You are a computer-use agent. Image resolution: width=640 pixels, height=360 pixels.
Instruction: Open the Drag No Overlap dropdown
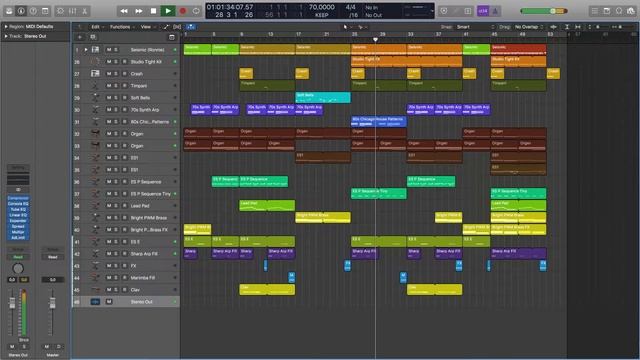click(x=529, y=27)
